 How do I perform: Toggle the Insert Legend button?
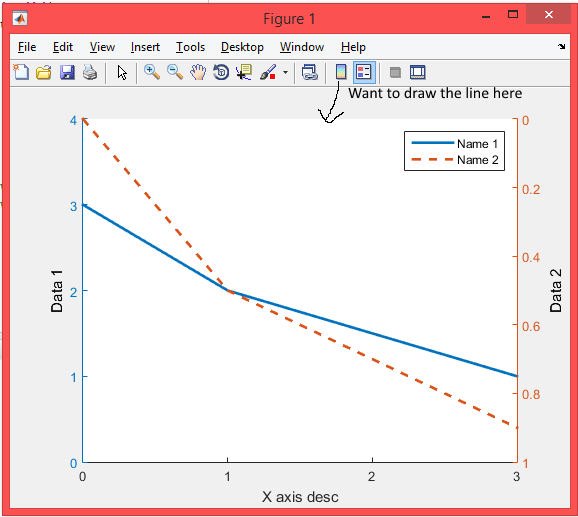tap(364, 72)
